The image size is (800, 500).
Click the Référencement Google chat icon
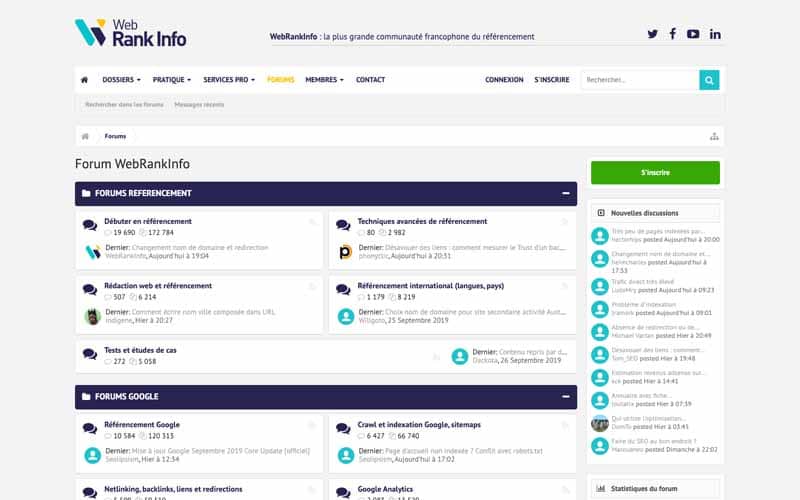(90, 428)
